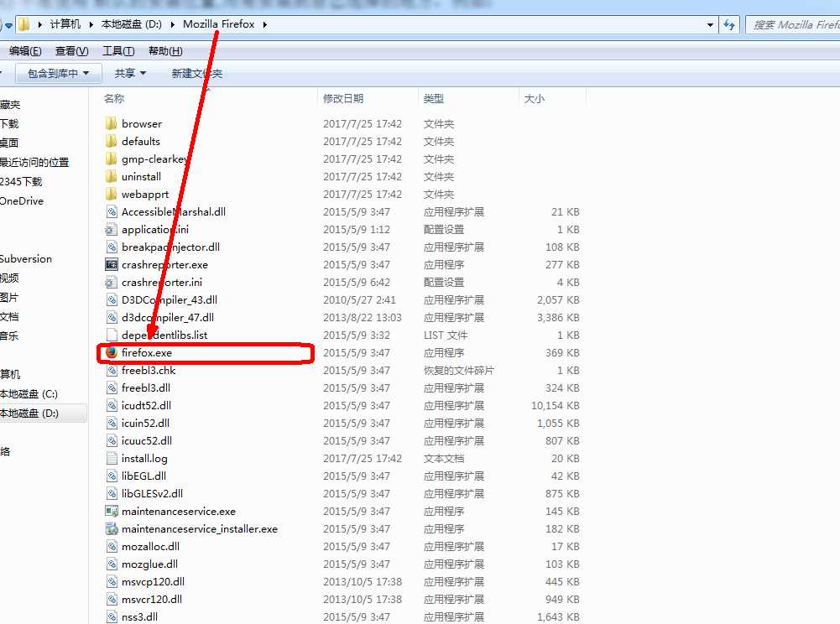Viewport: 840px width, 624px height.
Task: Open the 查看(V) menu
Action: [72, 51]
